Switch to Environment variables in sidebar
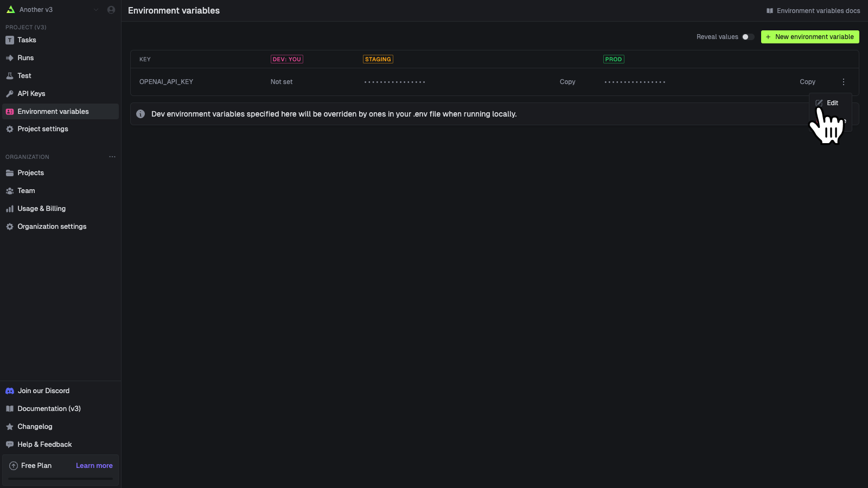This screenshot has width=868, height=488. (53, 111)
